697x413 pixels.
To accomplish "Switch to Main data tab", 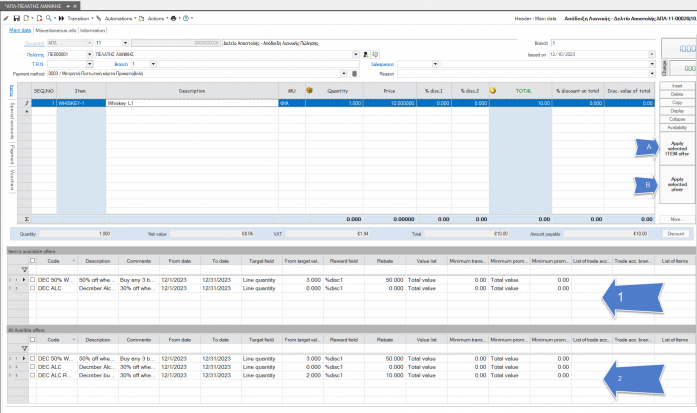I will [x=20, y=30].
